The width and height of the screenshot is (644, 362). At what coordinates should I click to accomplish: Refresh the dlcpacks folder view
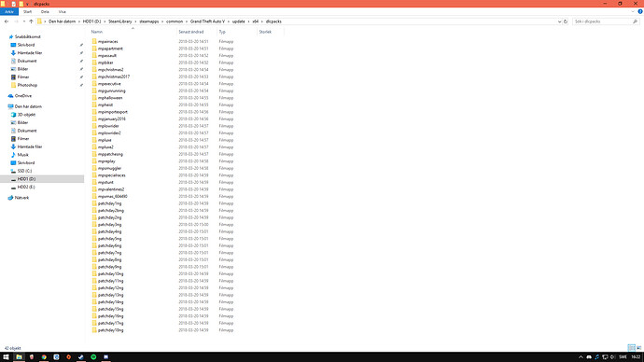coord(566,21)
